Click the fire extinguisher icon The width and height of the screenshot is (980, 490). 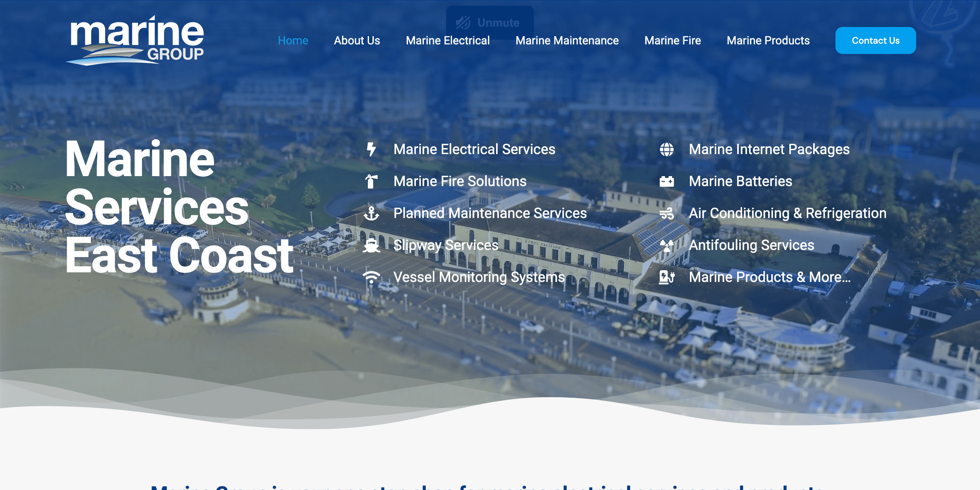[371, 181]
